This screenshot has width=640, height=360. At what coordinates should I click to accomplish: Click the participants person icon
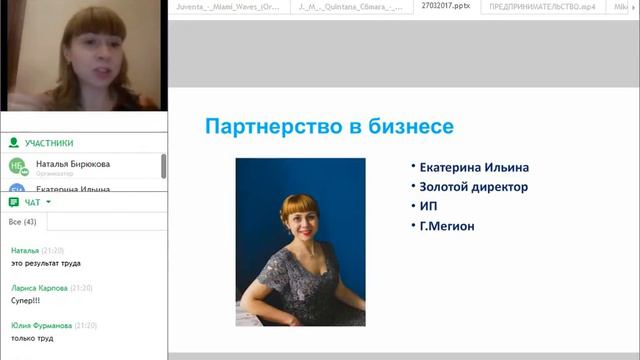(x=13, y=142)
